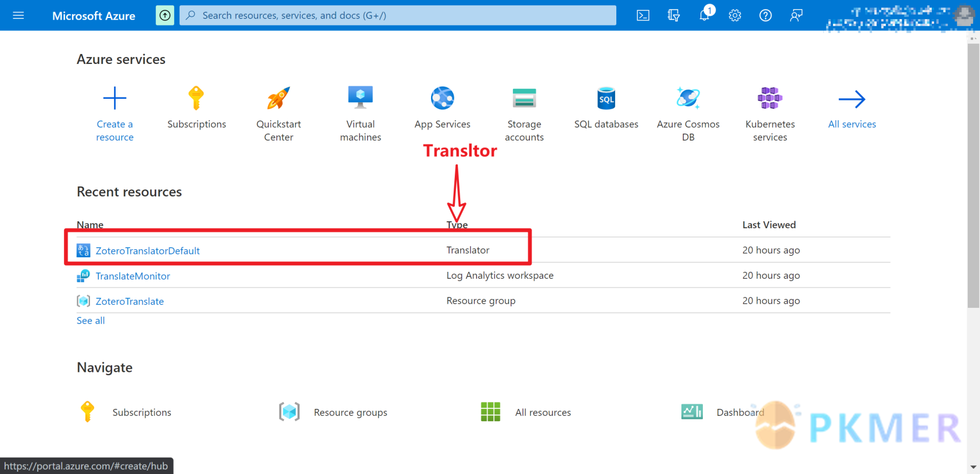Open the Help question mark menu
Image resolution: width=980 pixels, height=474 pixels.
pyautogui.click(x=766, y=16)
